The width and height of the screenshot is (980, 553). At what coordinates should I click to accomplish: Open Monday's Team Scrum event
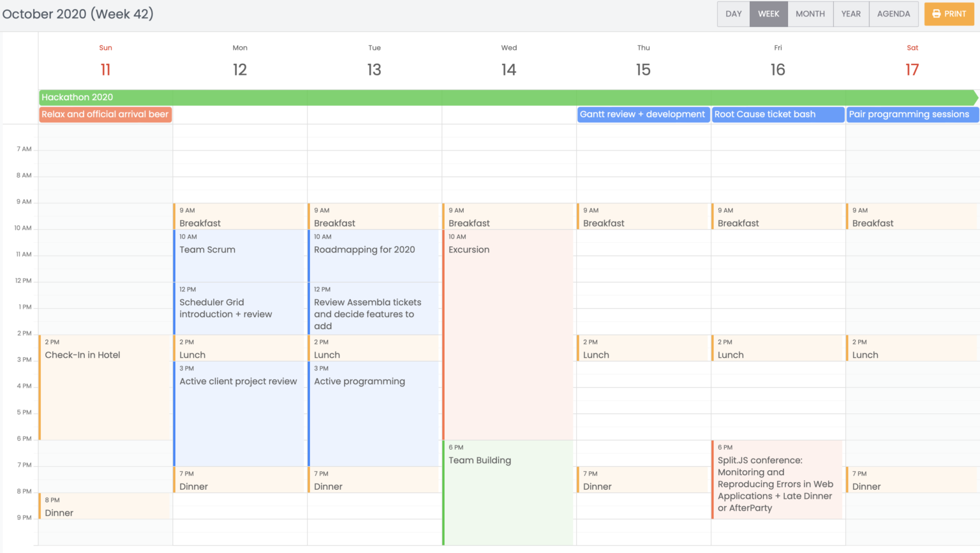point(239,255)
